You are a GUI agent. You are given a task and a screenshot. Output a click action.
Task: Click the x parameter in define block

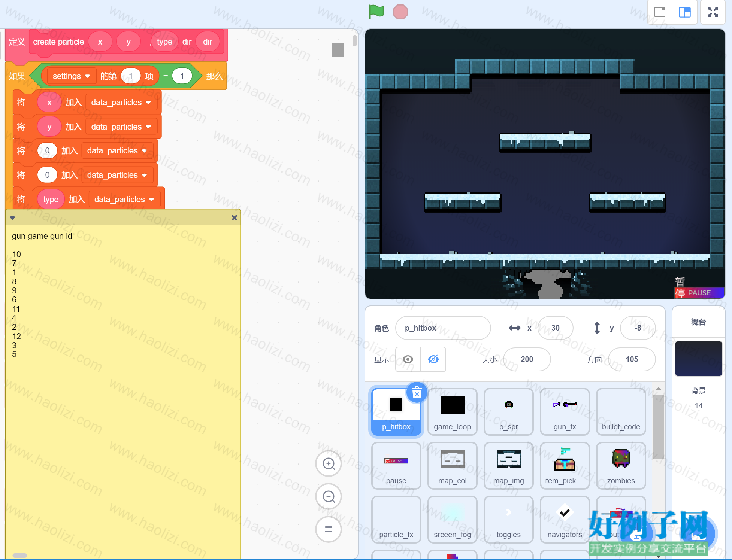pos(100,42)
